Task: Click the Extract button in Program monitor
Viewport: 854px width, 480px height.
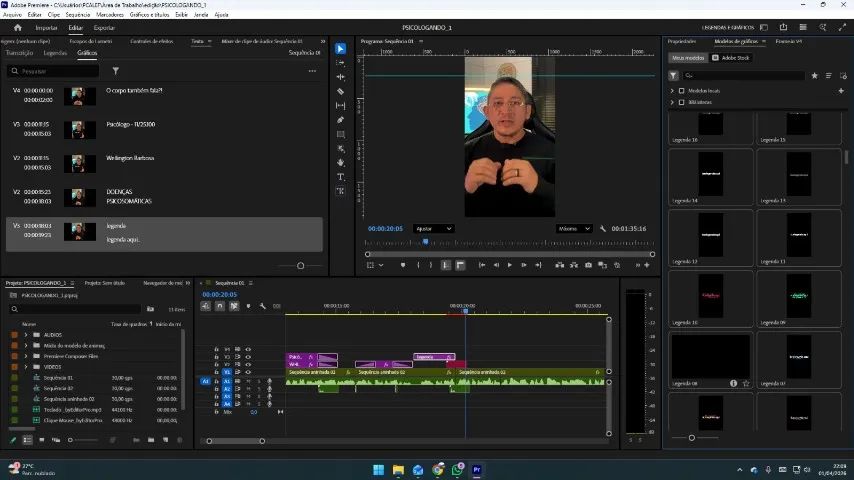Action: tap(574, 265)
